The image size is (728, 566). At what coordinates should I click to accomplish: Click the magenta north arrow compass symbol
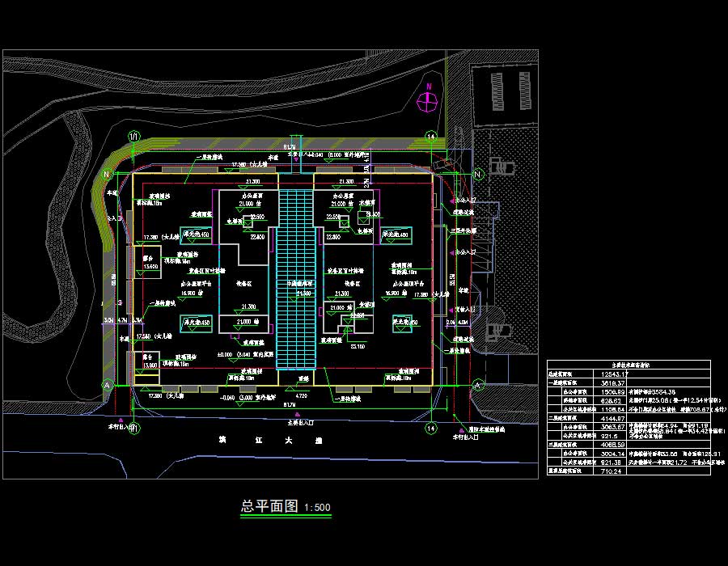pyautogui.click(x=428, y=101)
